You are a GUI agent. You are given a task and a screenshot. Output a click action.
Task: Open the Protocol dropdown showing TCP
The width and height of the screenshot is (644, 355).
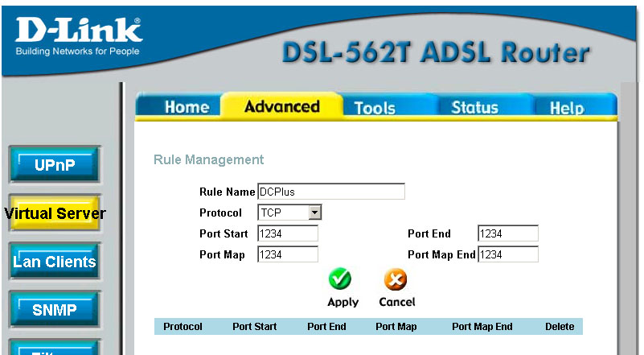tap(289, 213)
